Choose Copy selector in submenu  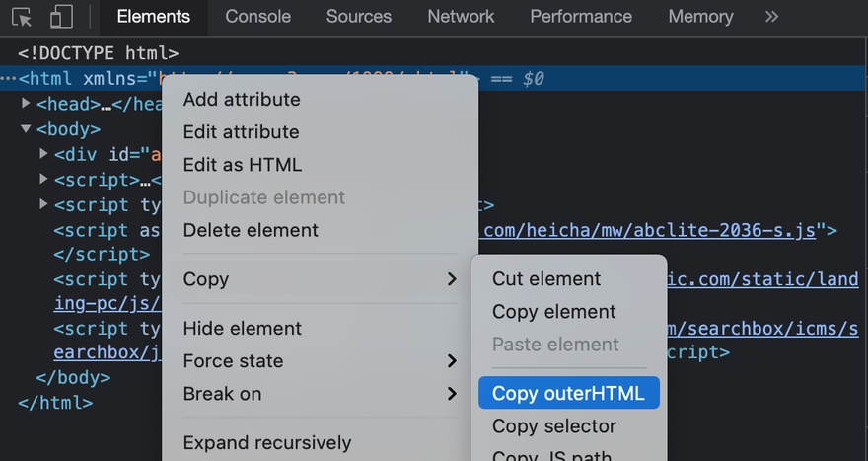coord(554,426)
